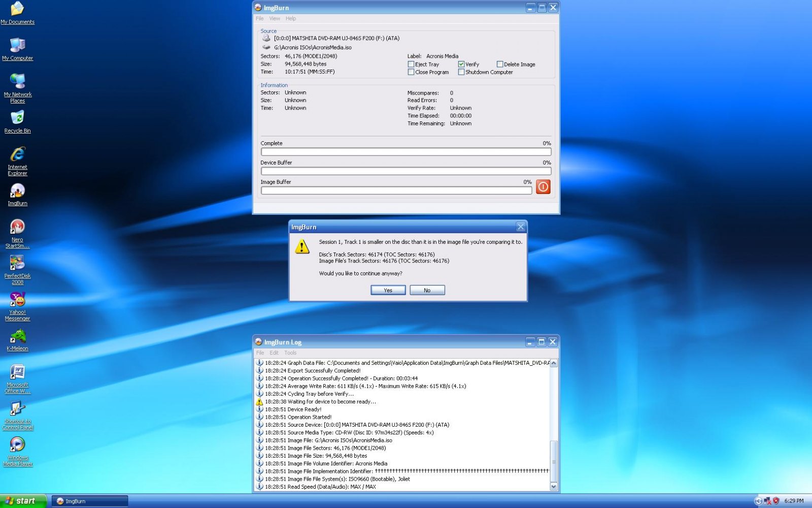Launch ImgBurn desktop shortcut
Viewport: 812px width, 508px height.
pyautogui.click(x=17, y=195)
